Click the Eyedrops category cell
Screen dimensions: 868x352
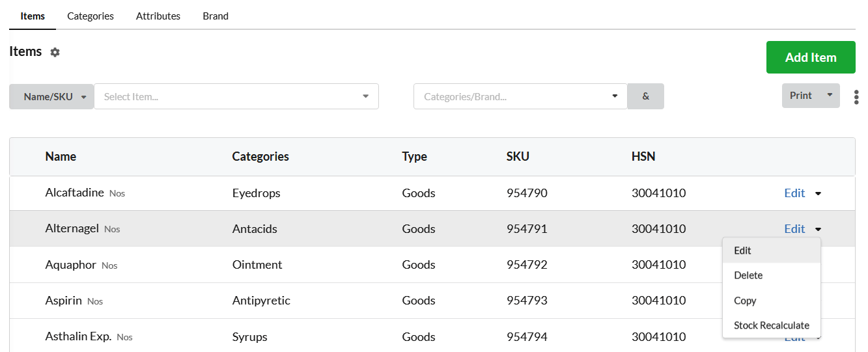pos(256,193)
